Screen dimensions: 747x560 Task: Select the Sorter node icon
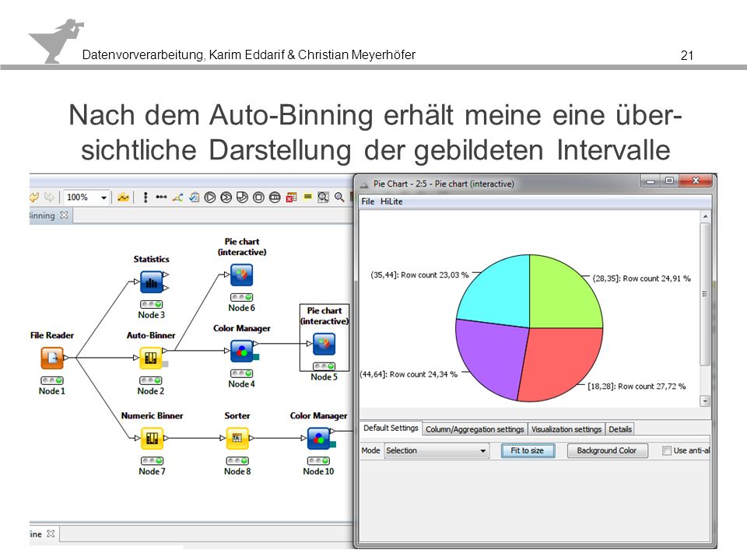pyautogui.click(x=237, y=438)
